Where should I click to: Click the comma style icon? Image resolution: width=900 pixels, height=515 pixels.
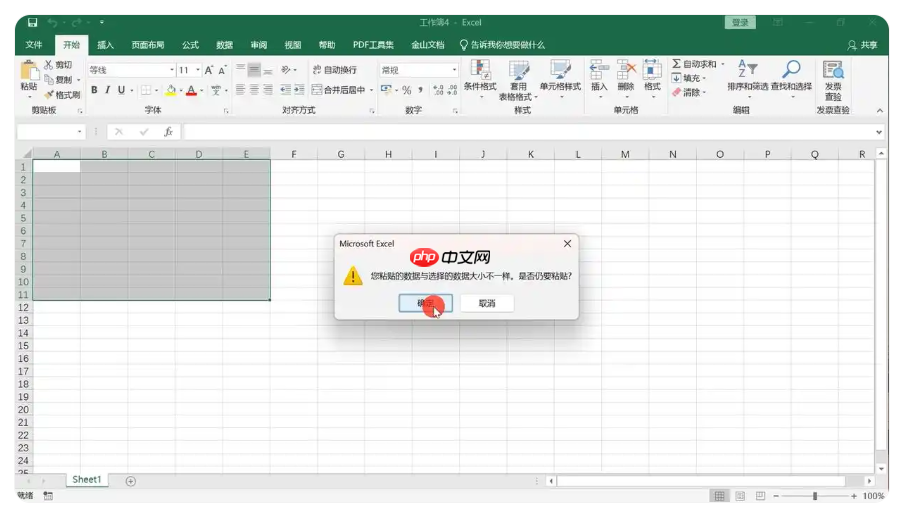tap(421, 90)
